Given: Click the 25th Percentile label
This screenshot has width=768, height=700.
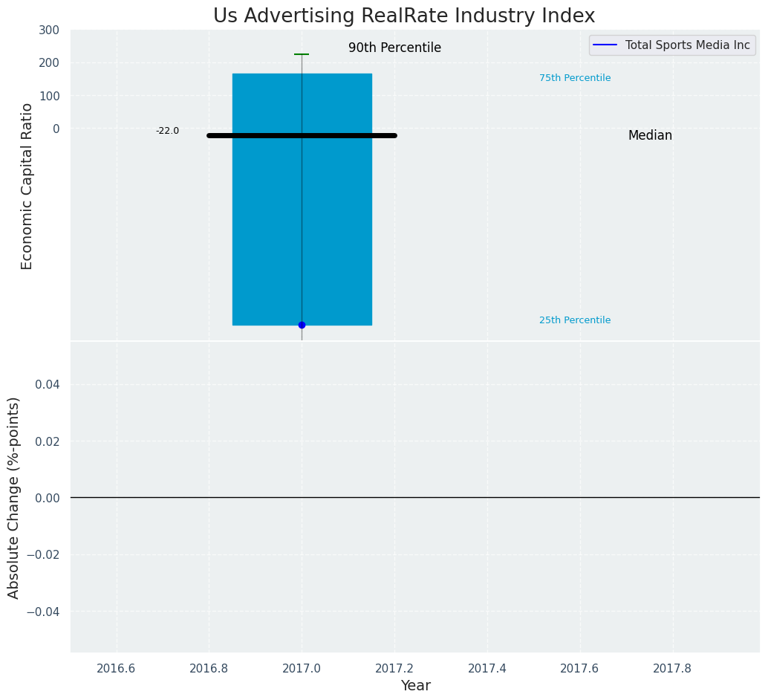Looking at the screenshot, I should [574, 320].
